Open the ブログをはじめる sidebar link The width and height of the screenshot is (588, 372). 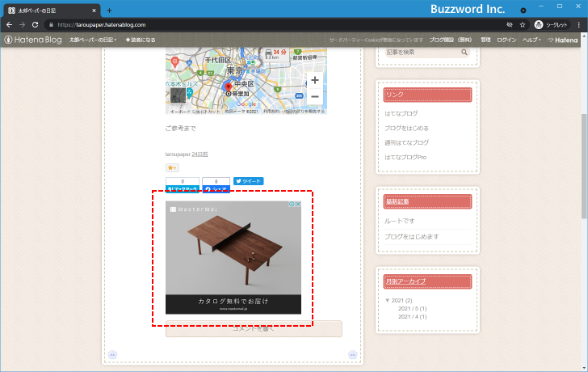coord(406,128)
